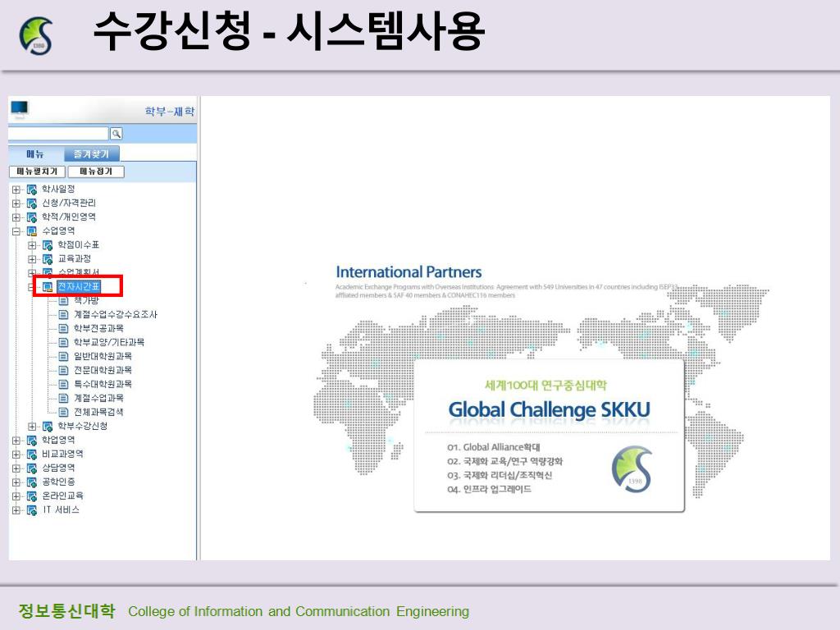Click the folder icon beside 신청/자격관리

32,203
